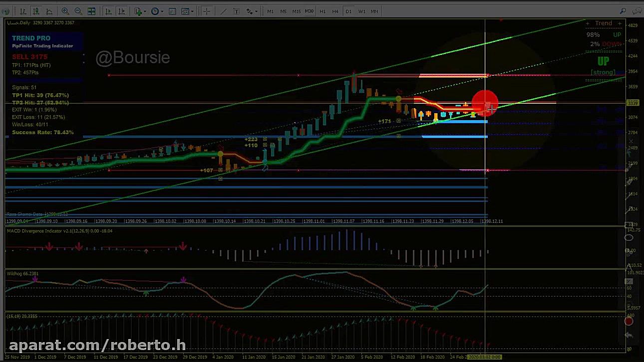
Task: Open the search magnifier
Action: 623,11
